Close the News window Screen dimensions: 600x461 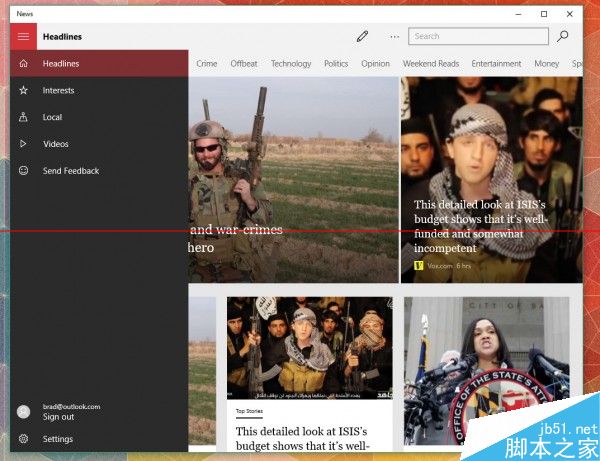pos(569,14)
